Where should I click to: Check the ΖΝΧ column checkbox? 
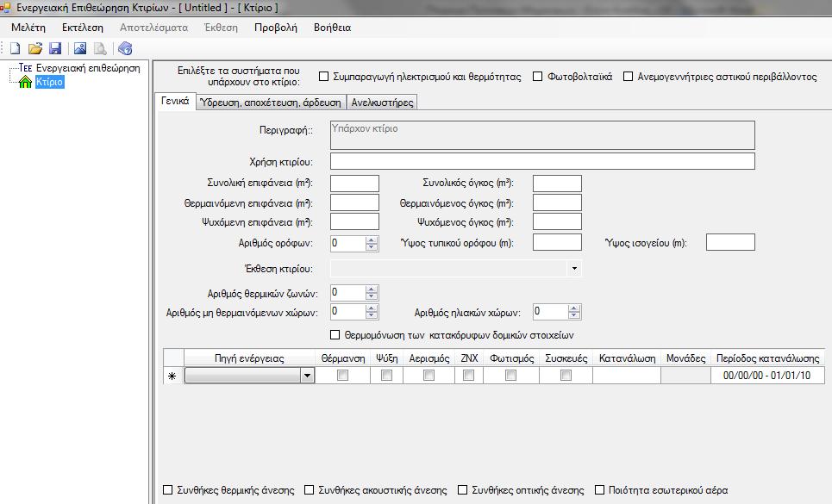468,376
